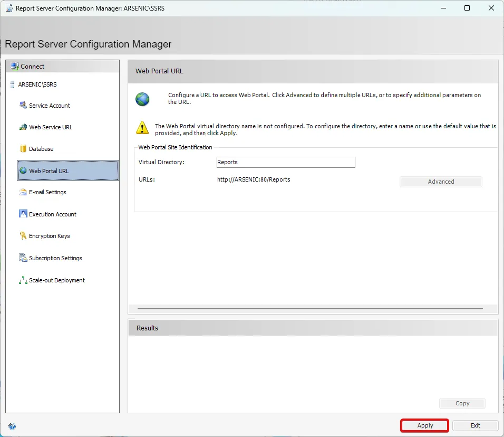Open Subscription Settings page
Screen dimensions: 504x437
55,258
